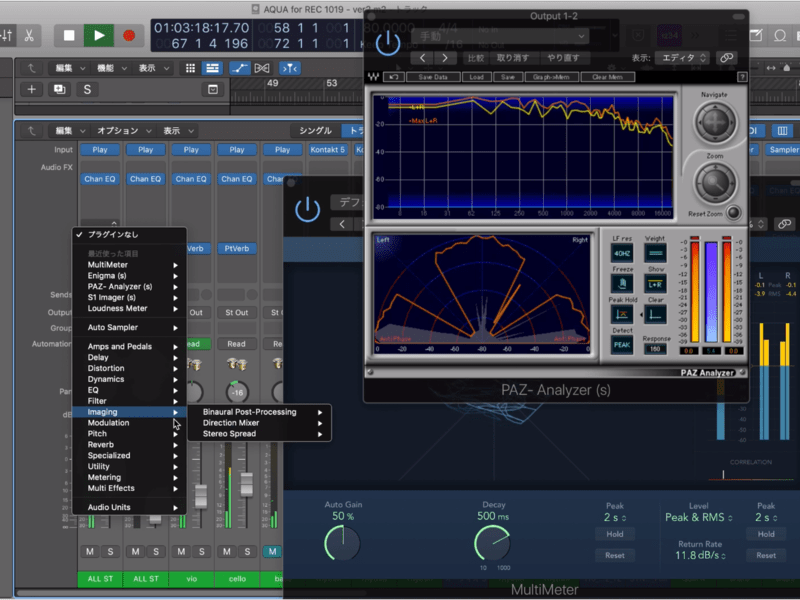
Task: Click the Stop button in transport
Action: (x=69, y=35)
